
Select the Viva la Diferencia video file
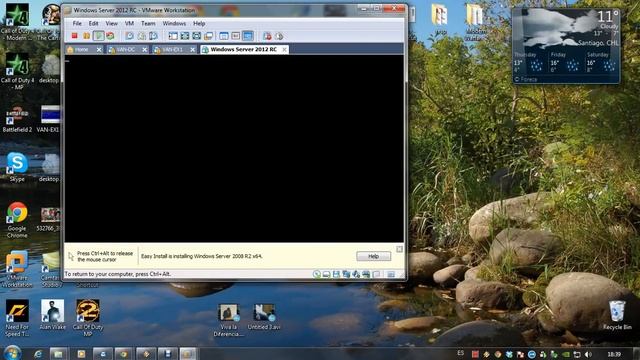(x=228, y=320)
